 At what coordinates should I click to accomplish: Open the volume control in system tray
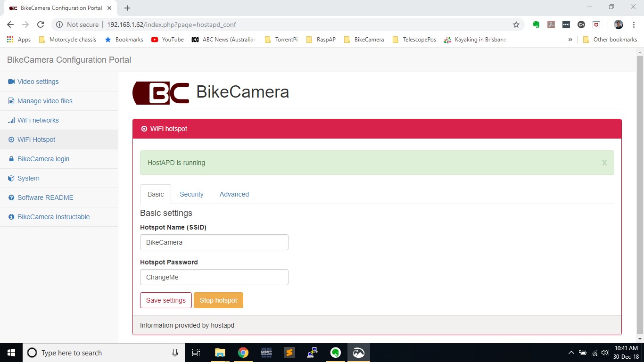tap(605, 353)
